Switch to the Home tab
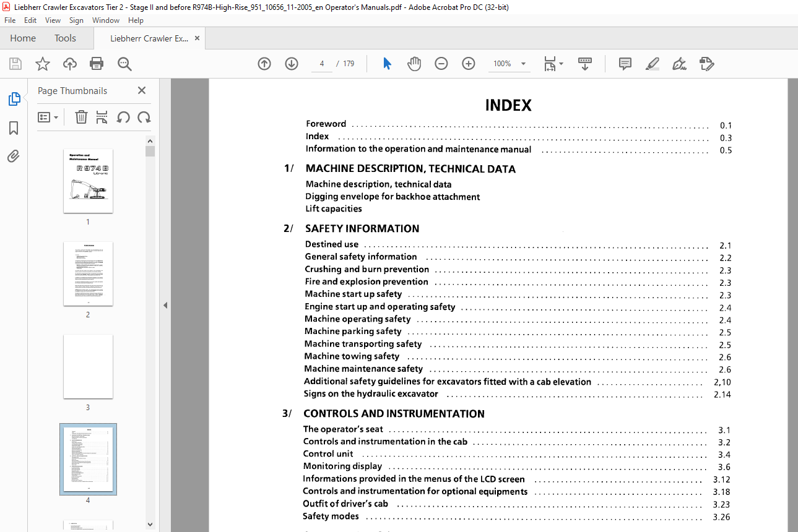The width and height of the screenshot is (798, 532). 23,38
